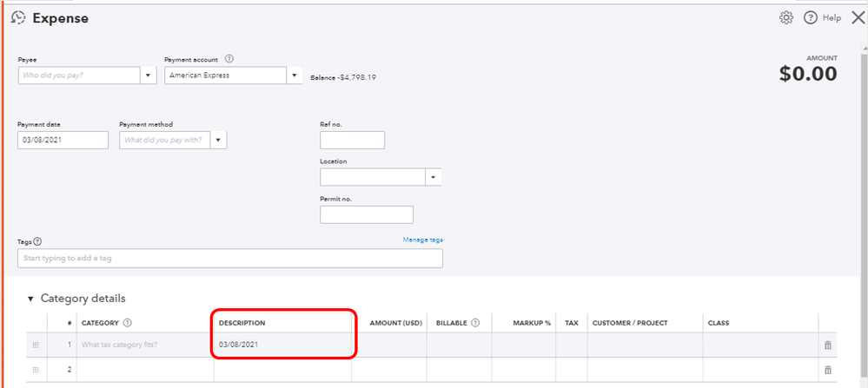The height and width of the screenshot is (388, 868).
Task: Click the Payment account help icon
Action: click(229, 59)
